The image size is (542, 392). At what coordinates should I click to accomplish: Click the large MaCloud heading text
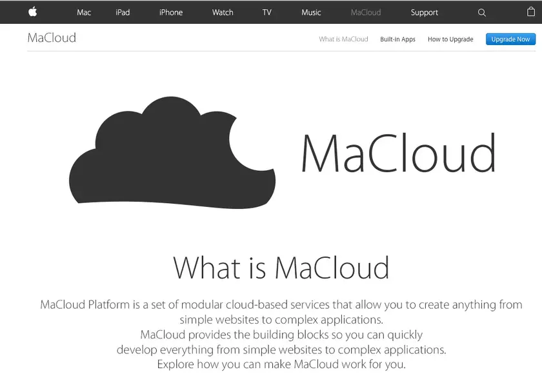pyautogui.click(x=398, y=153)
